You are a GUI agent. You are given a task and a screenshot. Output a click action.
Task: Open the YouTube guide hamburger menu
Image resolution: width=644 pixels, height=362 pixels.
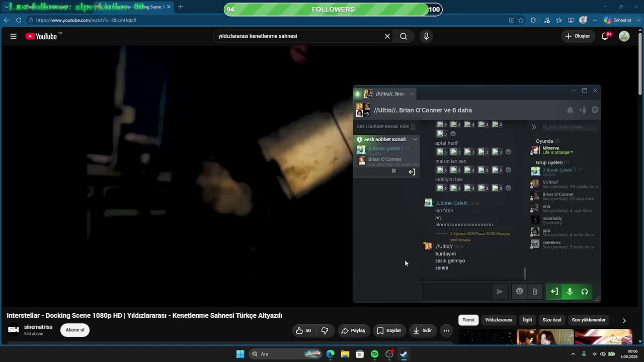click(14, 36)
